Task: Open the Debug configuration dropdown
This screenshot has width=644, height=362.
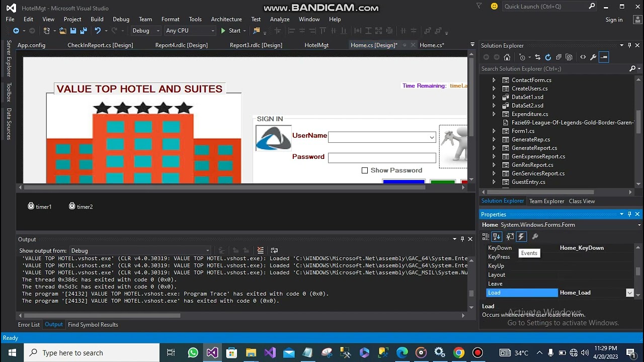Action: (x=157, y=31)
